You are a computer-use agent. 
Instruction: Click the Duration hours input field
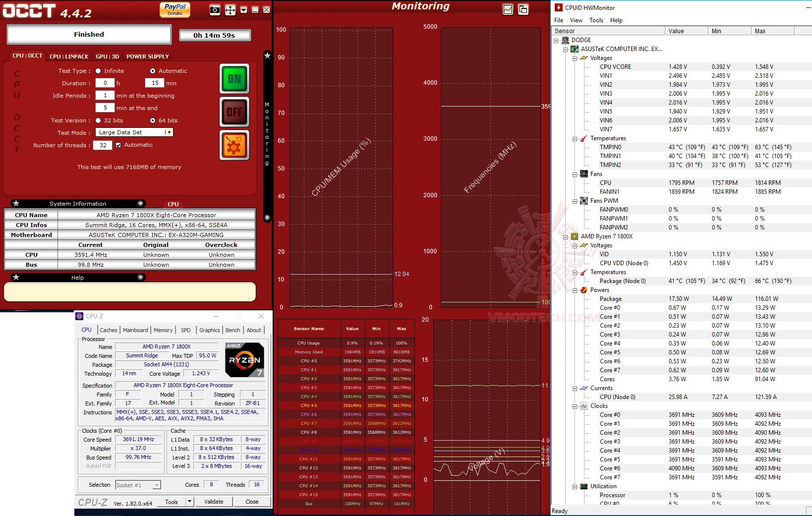tap(105, 83)
